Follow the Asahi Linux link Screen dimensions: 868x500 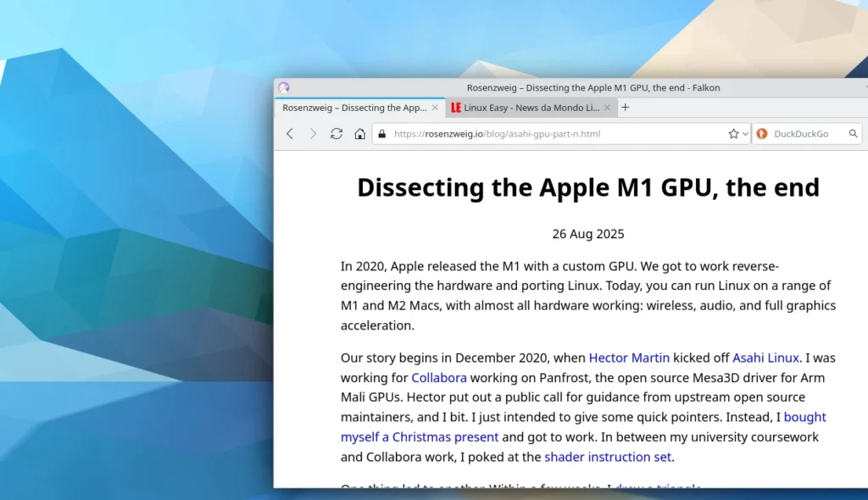pos(765,358)
